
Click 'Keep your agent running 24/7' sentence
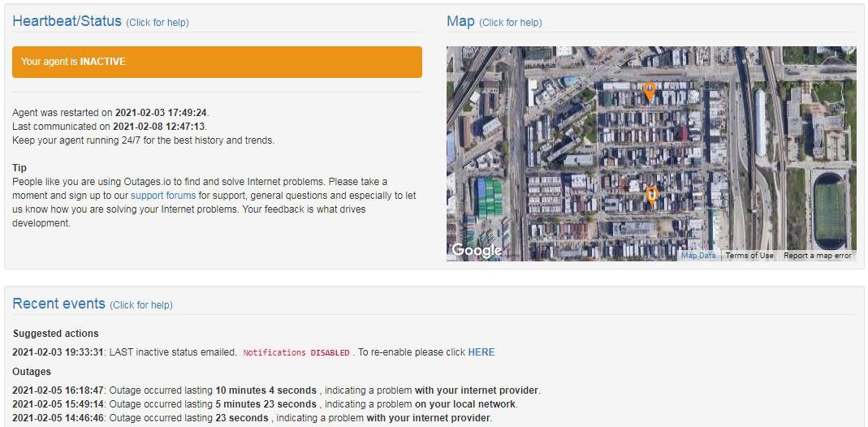[x=144, y=140]
